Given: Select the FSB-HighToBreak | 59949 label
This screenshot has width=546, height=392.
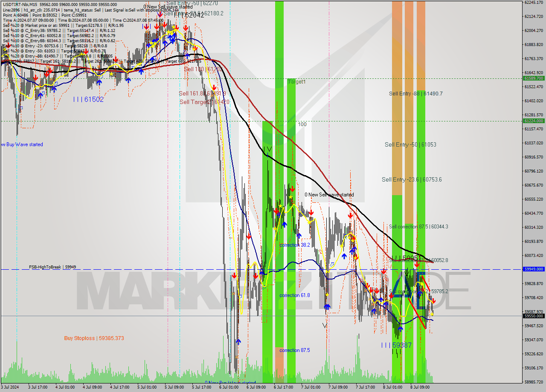Looking at the screenshot, I should [52, 267].
